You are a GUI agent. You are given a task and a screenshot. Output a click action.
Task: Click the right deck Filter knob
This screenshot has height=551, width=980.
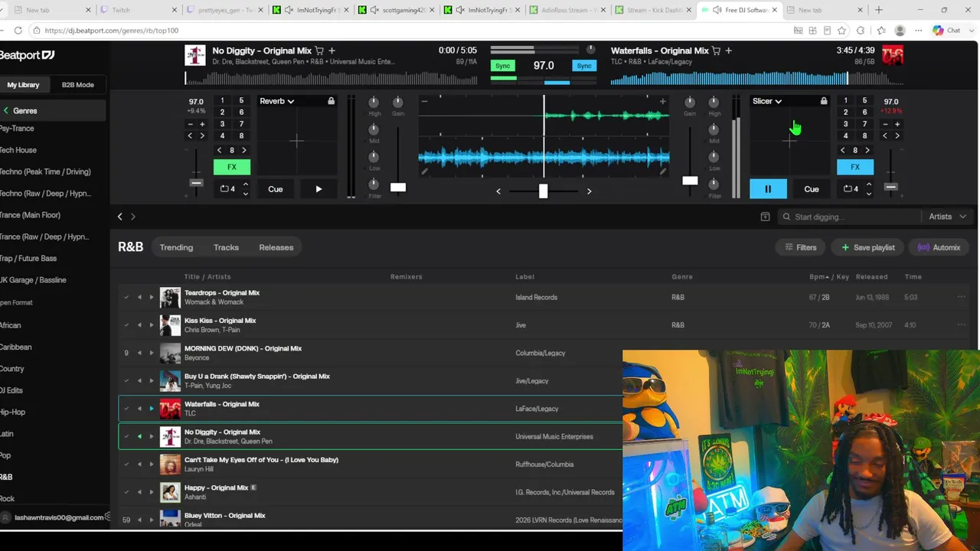click(x=714, y=184)
